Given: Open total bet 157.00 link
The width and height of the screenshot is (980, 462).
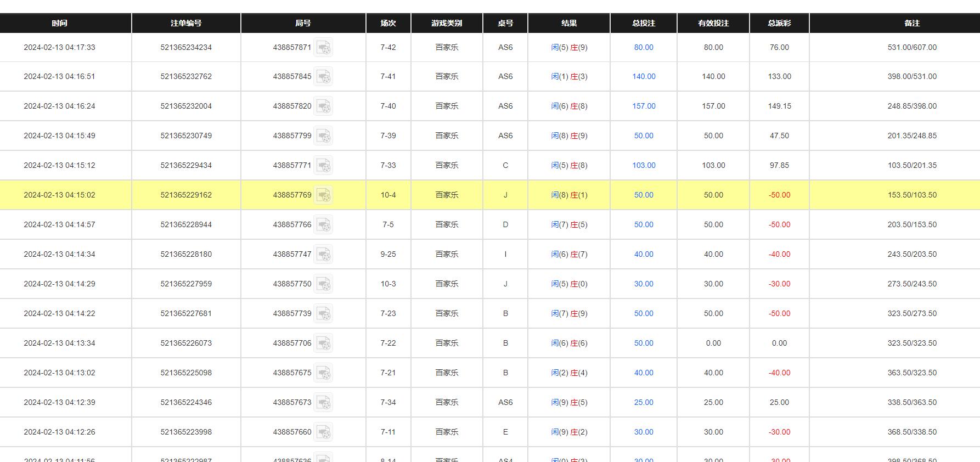Looking at the screenshot, I should [x=644, y=106].
